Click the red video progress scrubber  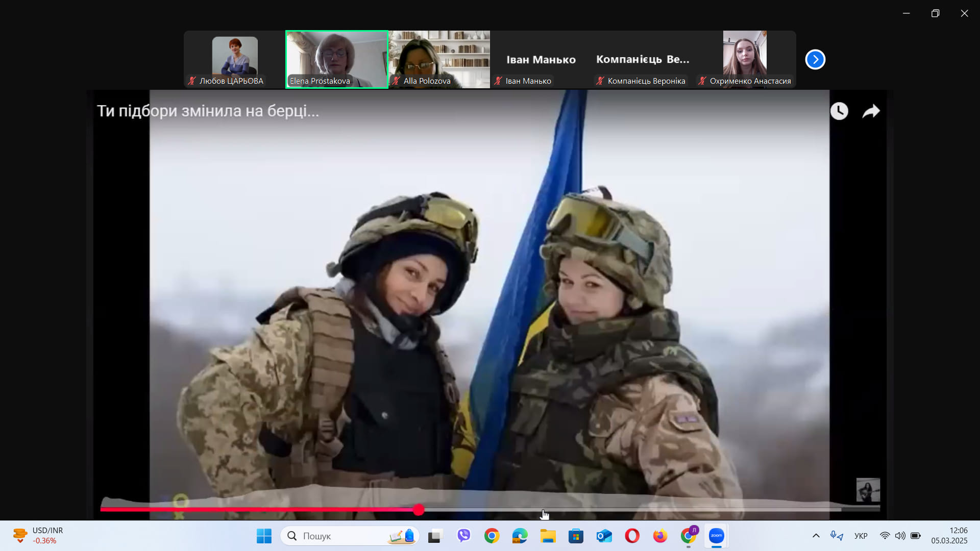419,510
